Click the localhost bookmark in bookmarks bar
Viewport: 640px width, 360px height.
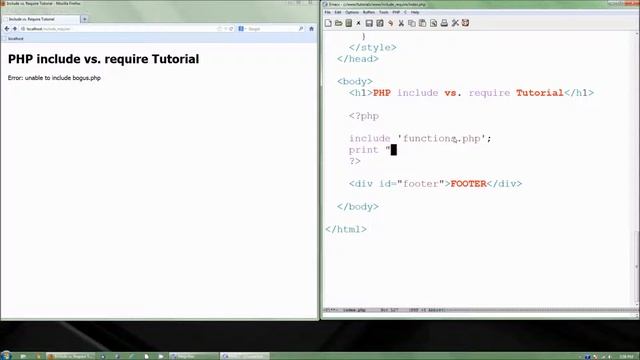pyautogui.click(x=13, y=39)
